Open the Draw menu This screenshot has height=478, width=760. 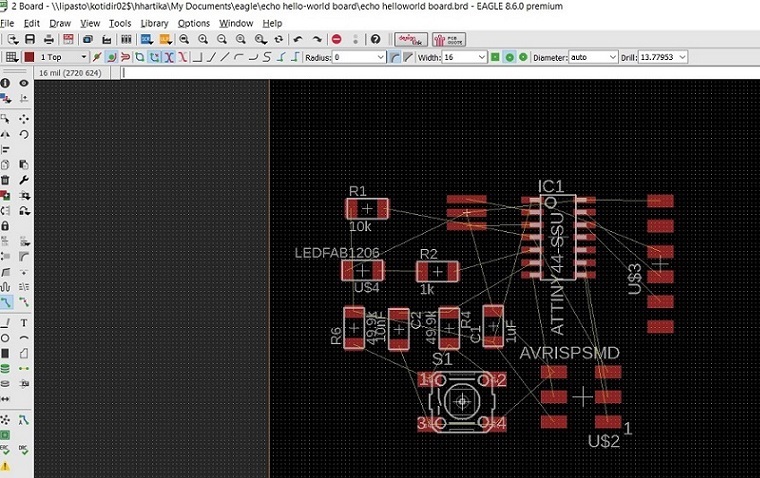tap(60, 23)
